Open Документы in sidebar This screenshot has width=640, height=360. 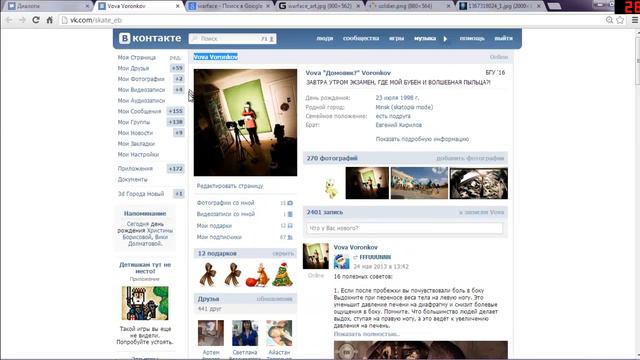(x=133, y=179)
